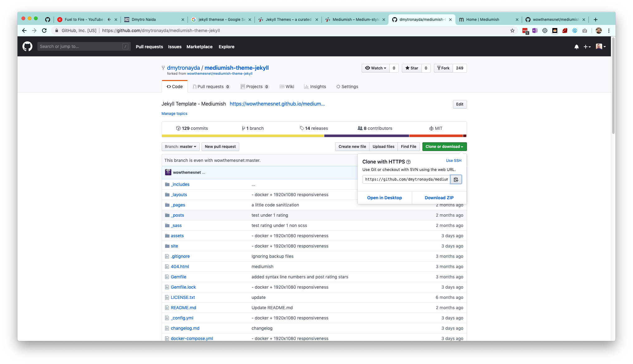Click the Edit description button

click(460, 104)
